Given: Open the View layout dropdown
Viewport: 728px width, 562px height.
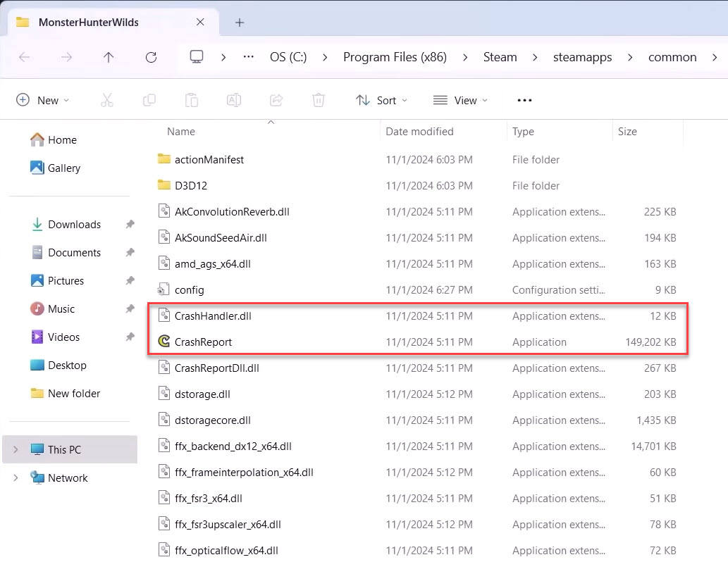Looking at the screenshot, I should pos(460,100).
